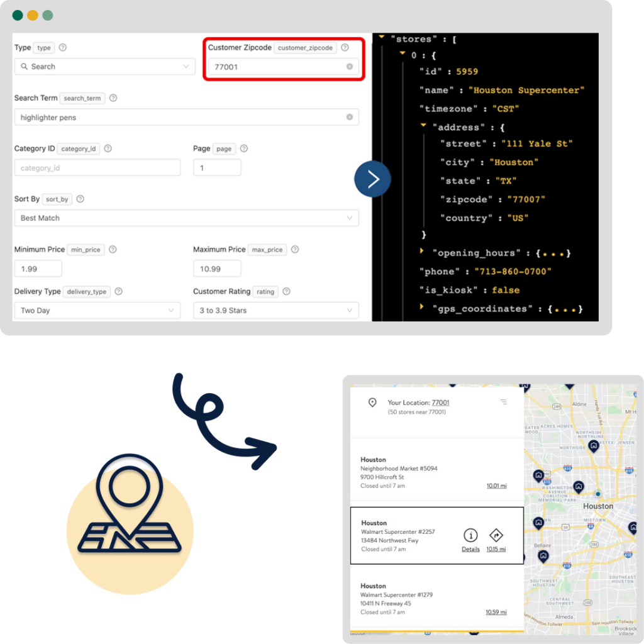Screen dimensions: 644x644
Task: Click the location pin icon beside Your Location
Action: point(373,402)
